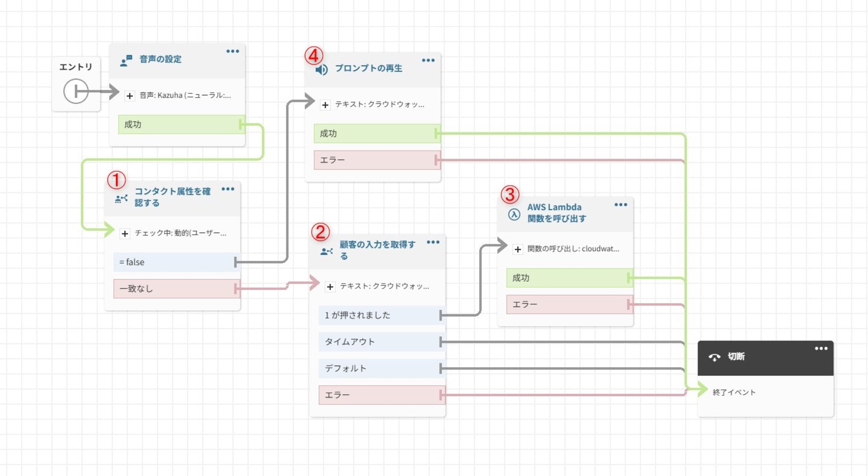The width and height of the screenshot is (868, 476).
Task: Select the 一致なし branch
Action: 177,289
